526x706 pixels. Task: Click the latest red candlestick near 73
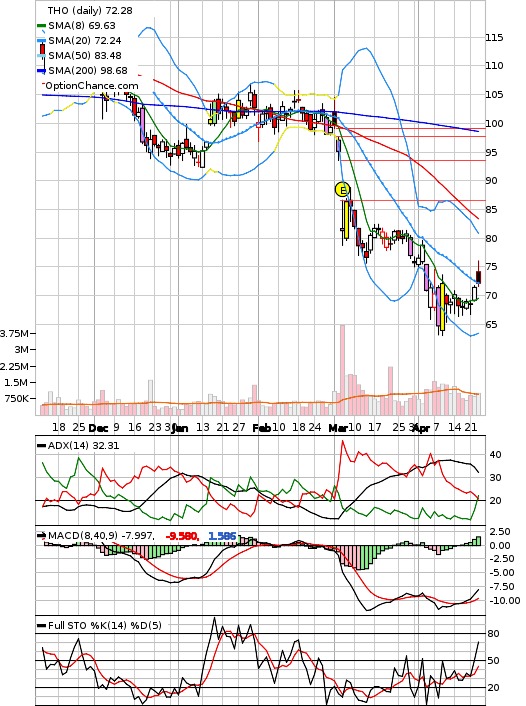point(478,277)
